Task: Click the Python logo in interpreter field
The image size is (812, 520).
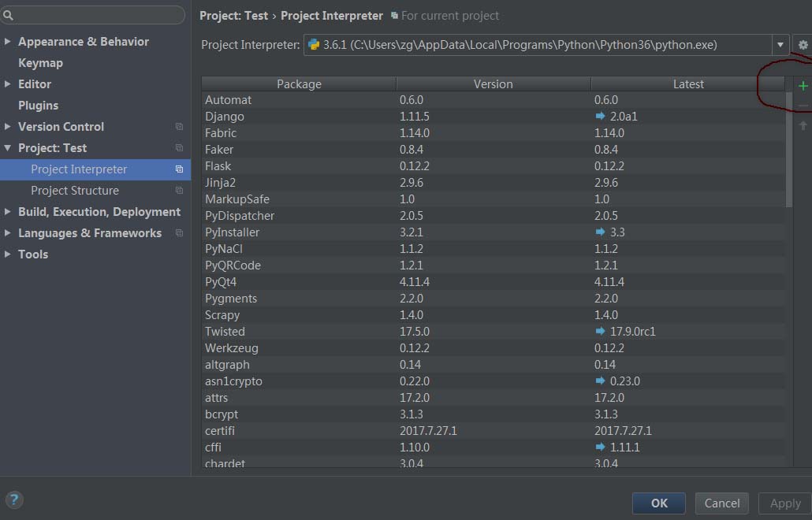Action: [x=314, y=45]
